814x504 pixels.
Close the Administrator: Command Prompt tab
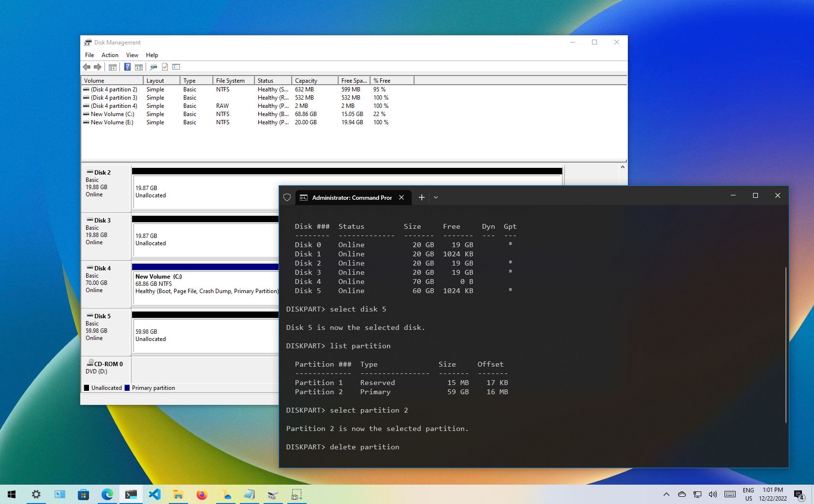[x=401, y=197]
